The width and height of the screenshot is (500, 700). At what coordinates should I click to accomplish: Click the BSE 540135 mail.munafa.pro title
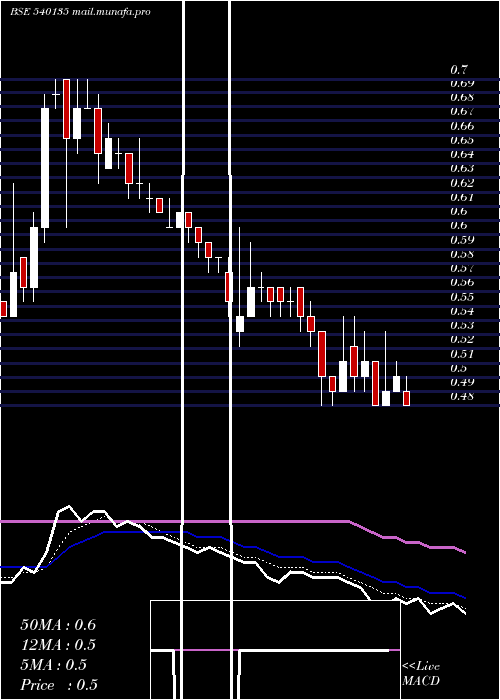click(x=80, y=12)
